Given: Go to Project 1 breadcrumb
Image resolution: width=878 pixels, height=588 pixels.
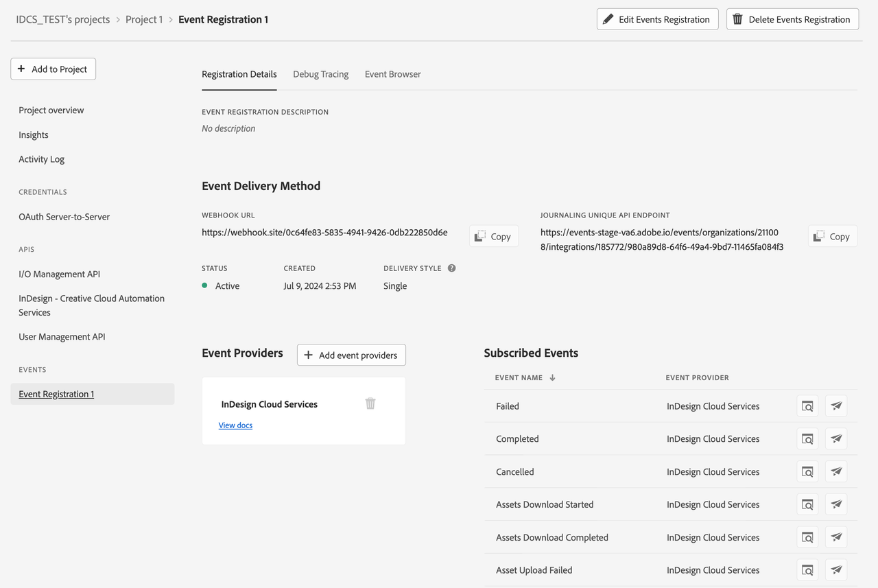Looking at the screenshot, I should click(x=144, y=19).
